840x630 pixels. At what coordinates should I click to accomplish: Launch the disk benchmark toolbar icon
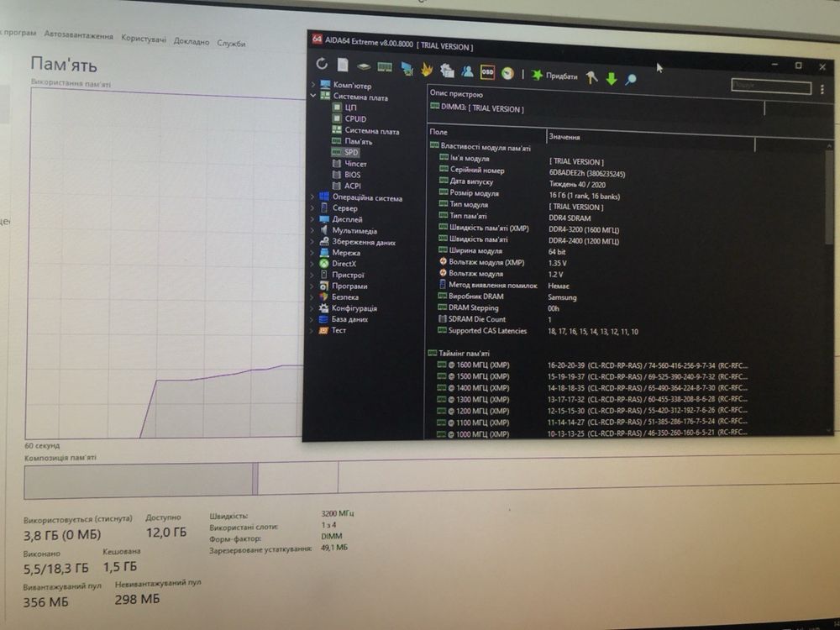(364, 66)
